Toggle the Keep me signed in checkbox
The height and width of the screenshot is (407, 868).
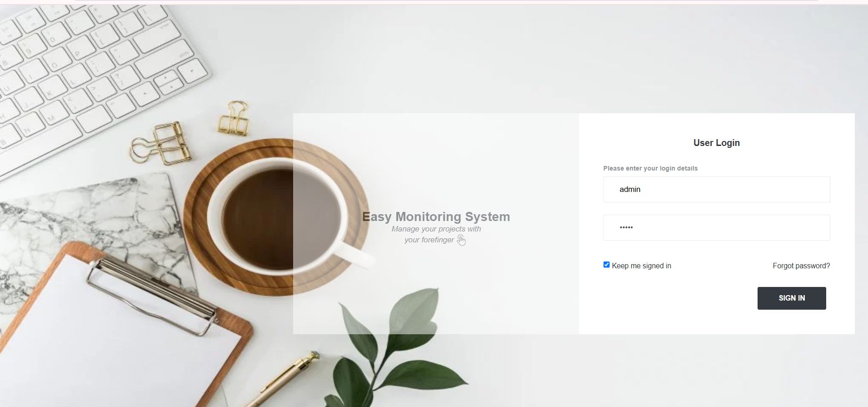pos(606,265)
